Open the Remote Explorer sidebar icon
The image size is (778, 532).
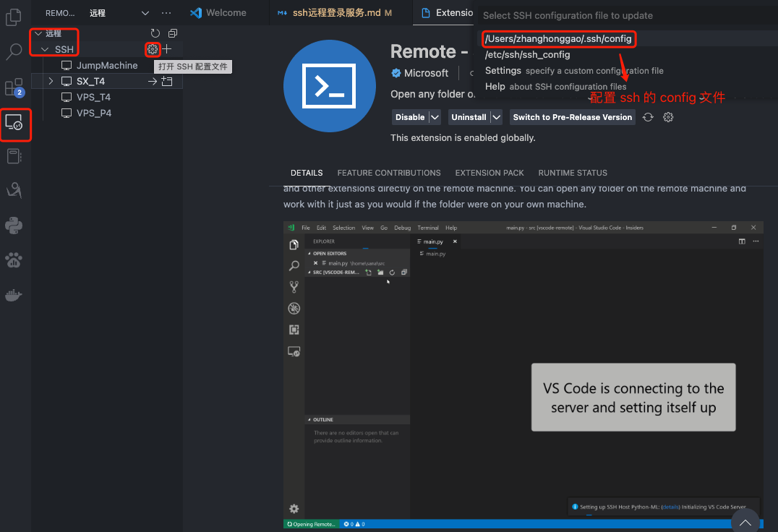coord(15,125)
